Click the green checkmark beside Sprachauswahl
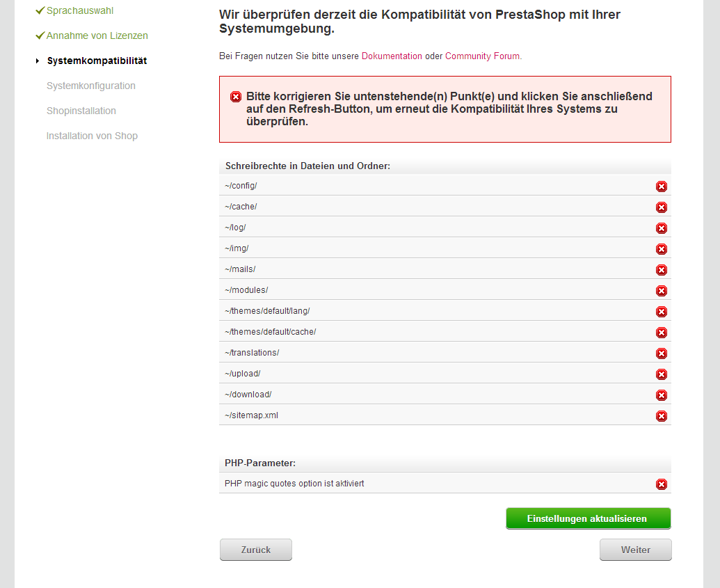720x588 pixels. (x=40, y=10)
